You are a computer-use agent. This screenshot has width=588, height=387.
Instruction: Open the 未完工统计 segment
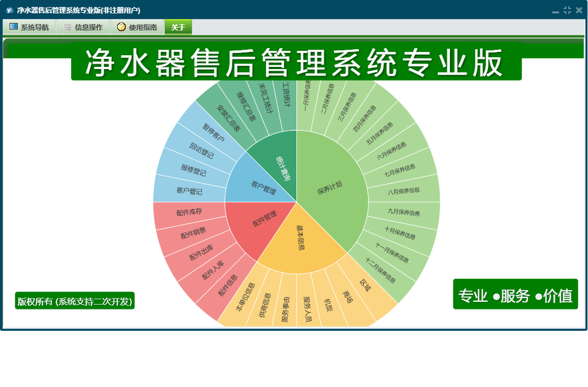coord(265,98)
